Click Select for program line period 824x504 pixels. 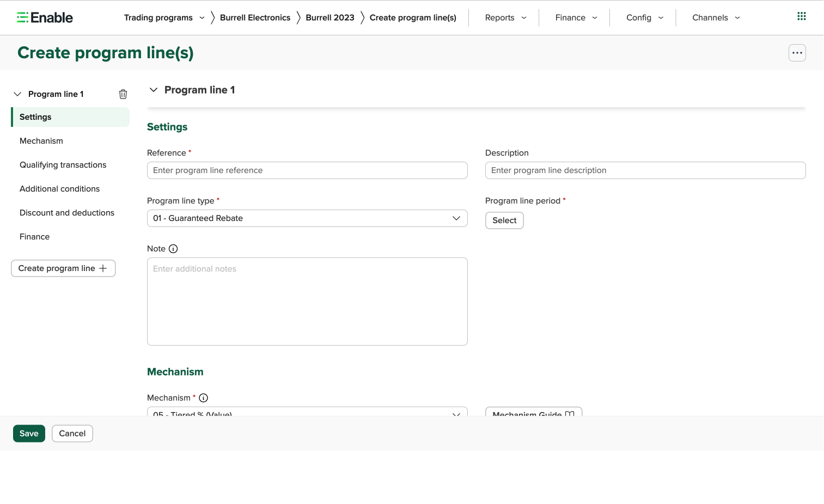tap(504, 220)
